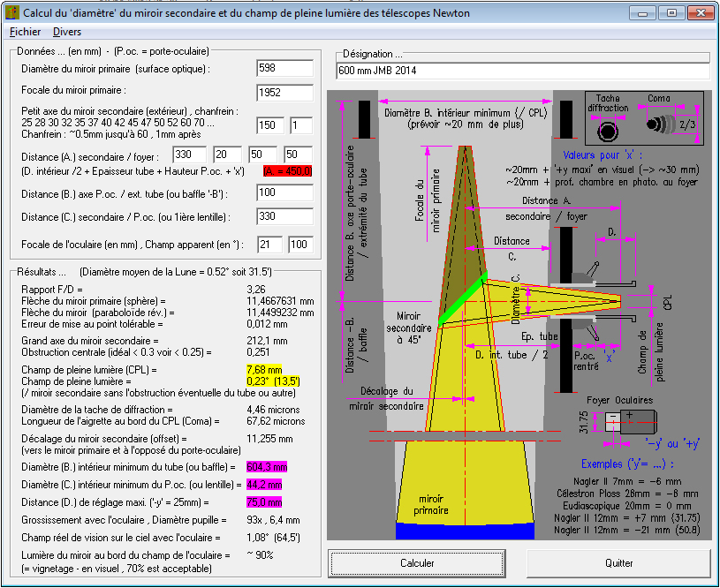Select coma length '67,62 microns'
The image size is (720, 588).
point(276,421)
